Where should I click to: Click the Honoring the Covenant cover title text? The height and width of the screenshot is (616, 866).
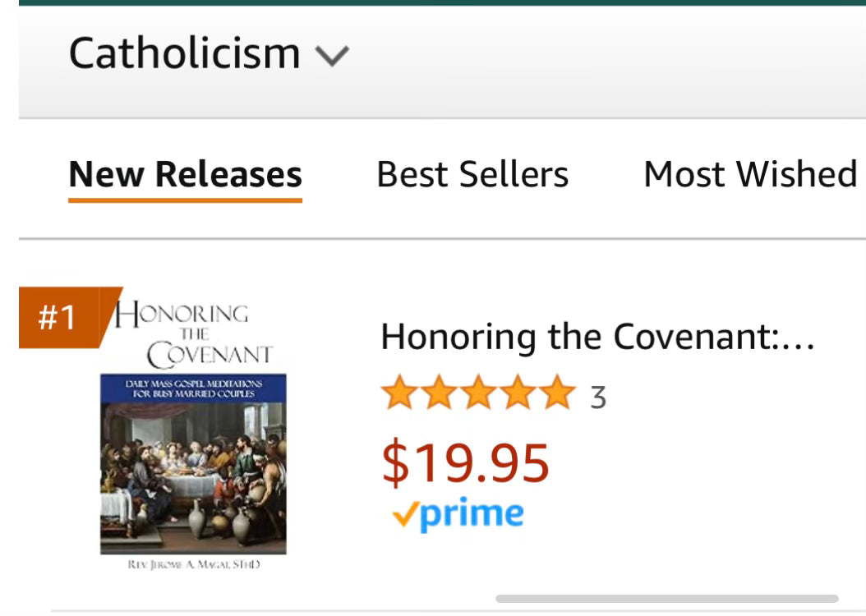pos(194,335)
